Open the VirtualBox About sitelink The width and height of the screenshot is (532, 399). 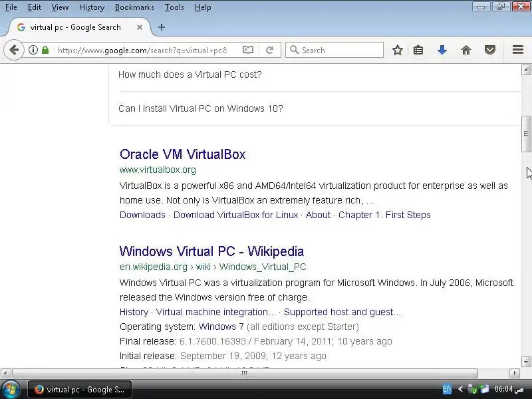pyautogui.click(x=318, y=215)
